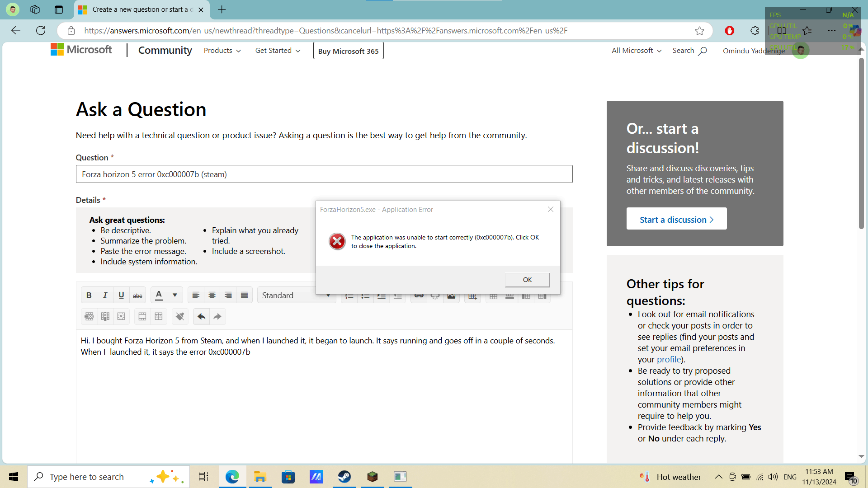Expand the Get Started menu
The image size is (868, 488).
pos(278,51)
